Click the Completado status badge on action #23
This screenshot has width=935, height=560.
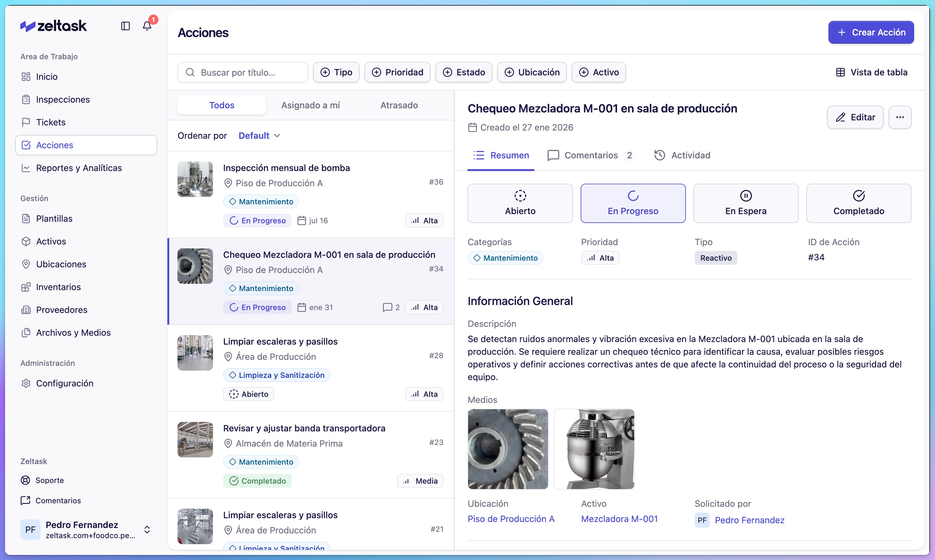click(x=257, y=481)
